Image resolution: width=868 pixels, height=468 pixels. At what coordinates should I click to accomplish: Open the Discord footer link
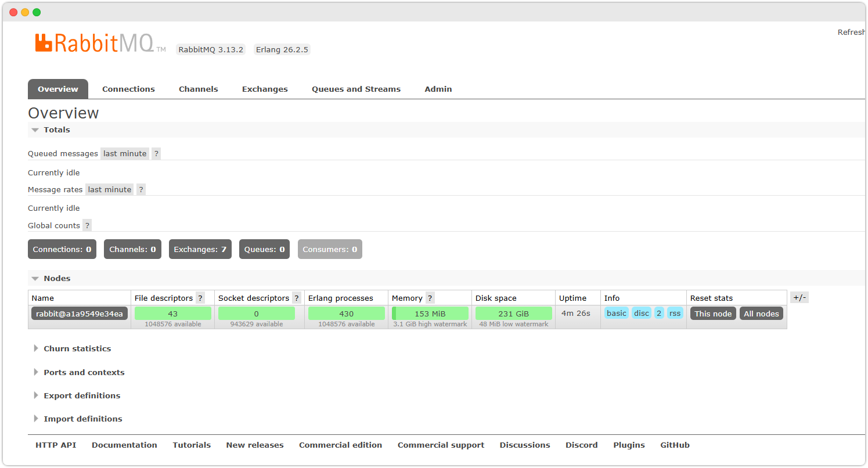tap(582, 445)
